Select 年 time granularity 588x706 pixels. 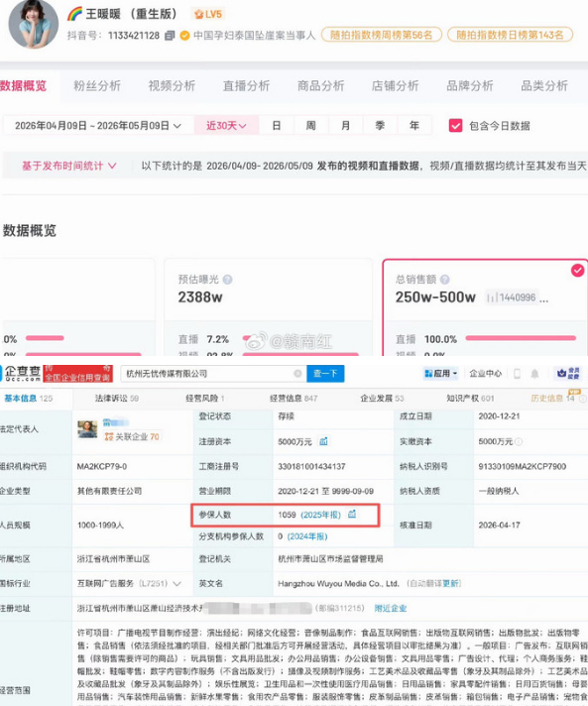click(414, 126)
